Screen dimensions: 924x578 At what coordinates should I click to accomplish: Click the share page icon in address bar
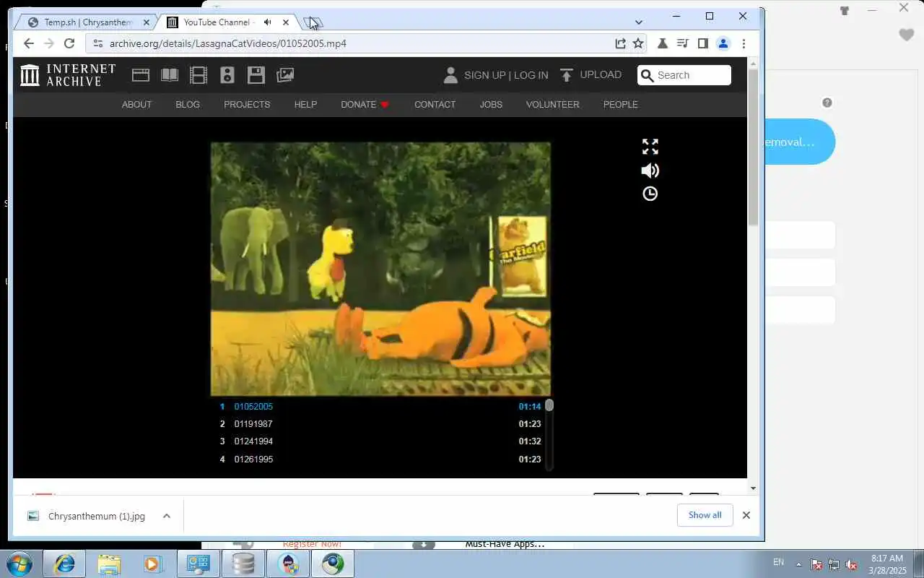(x=621, y=43)
